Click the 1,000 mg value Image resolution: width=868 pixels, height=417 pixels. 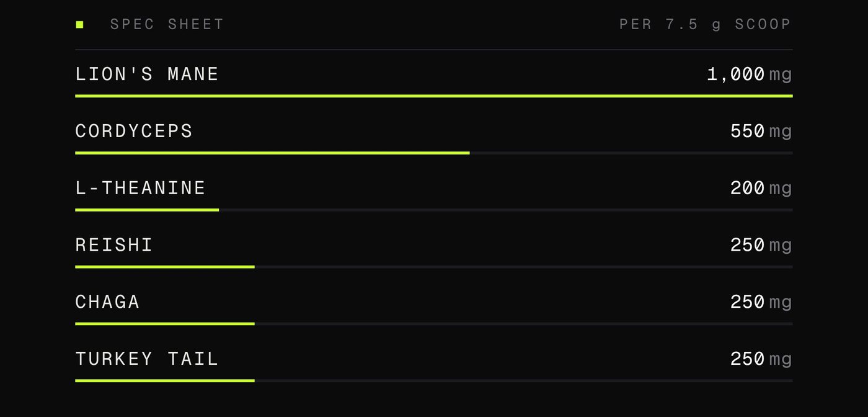[x=750, y=74]
